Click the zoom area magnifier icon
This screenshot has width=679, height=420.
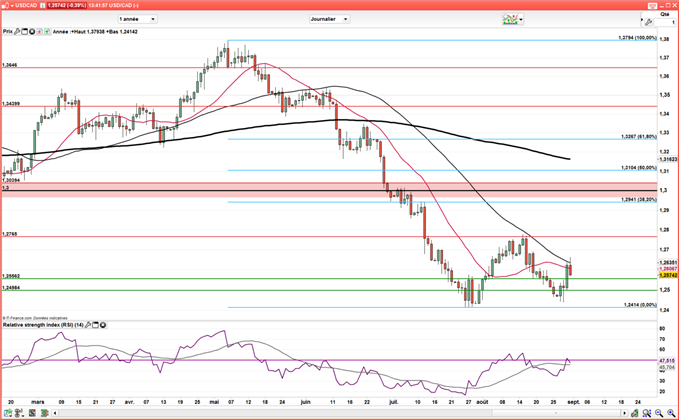point(647,413)
